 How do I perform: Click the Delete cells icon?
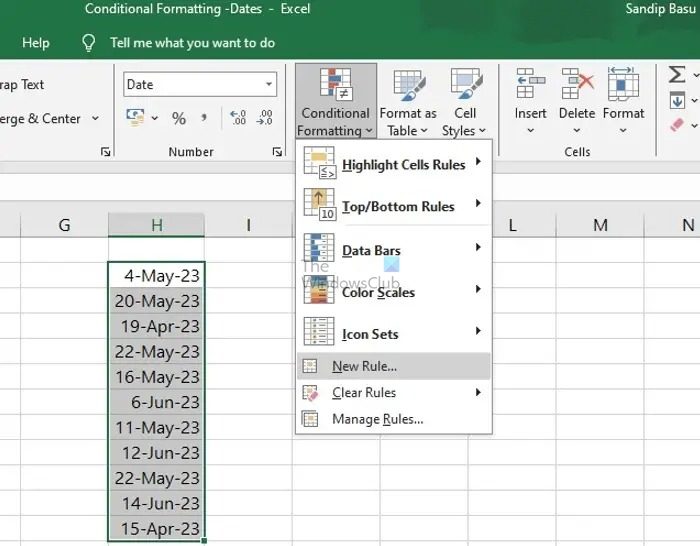577,83
